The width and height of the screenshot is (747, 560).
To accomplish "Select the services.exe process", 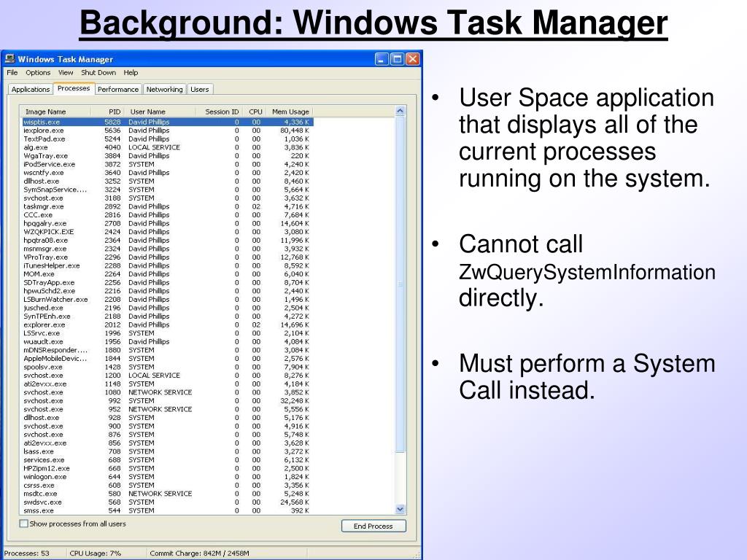I will (168, 460).
